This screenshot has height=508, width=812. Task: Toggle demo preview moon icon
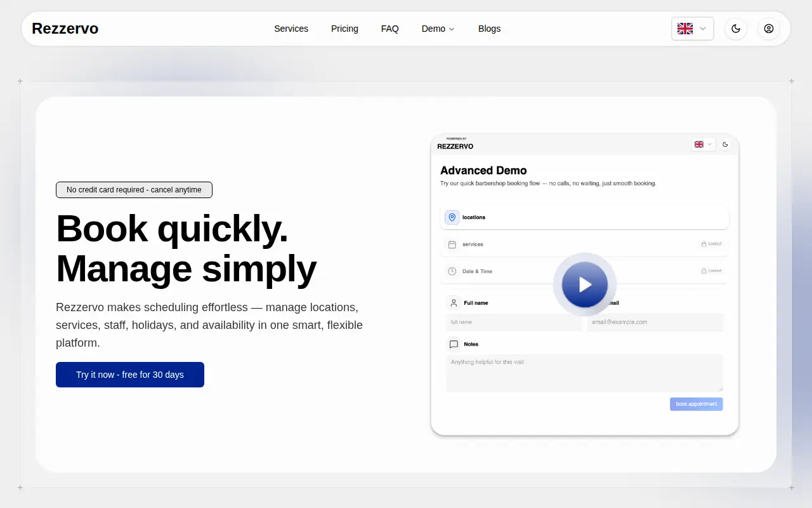tap(726, 144)
